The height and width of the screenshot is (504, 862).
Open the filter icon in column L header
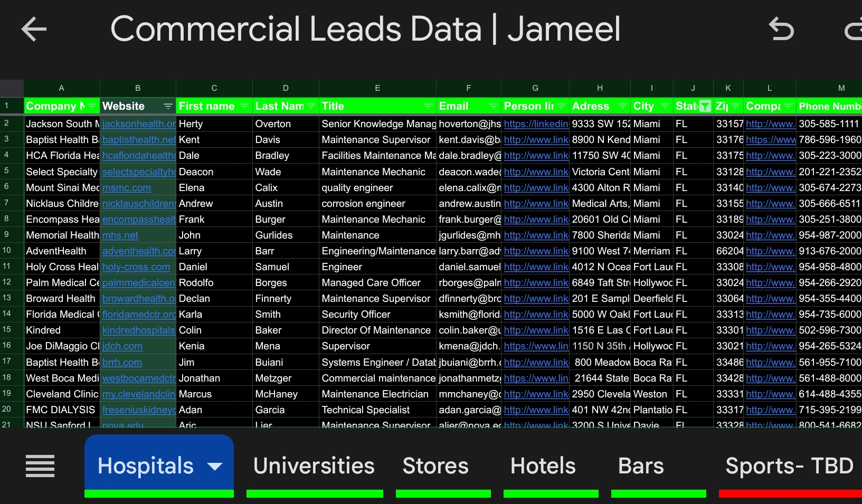pyautogui.click(x=789, y=106)
